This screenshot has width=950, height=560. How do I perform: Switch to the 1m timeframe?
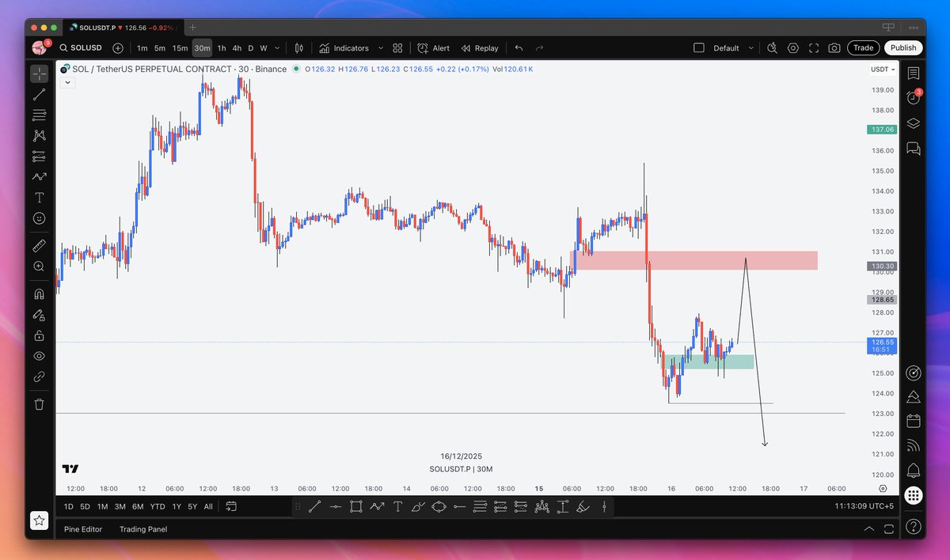point(142,47)
